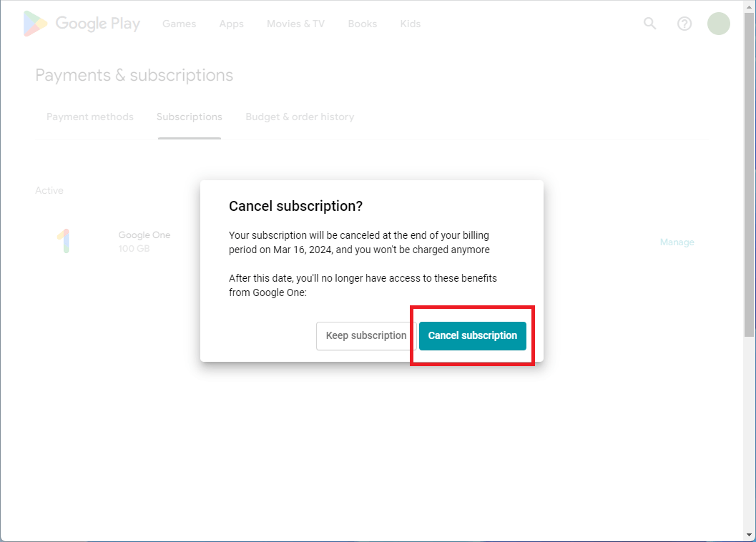This screenshot has height=542, width=756.
Task: Select the Subscriptions tab
Action: pos(189,117)
